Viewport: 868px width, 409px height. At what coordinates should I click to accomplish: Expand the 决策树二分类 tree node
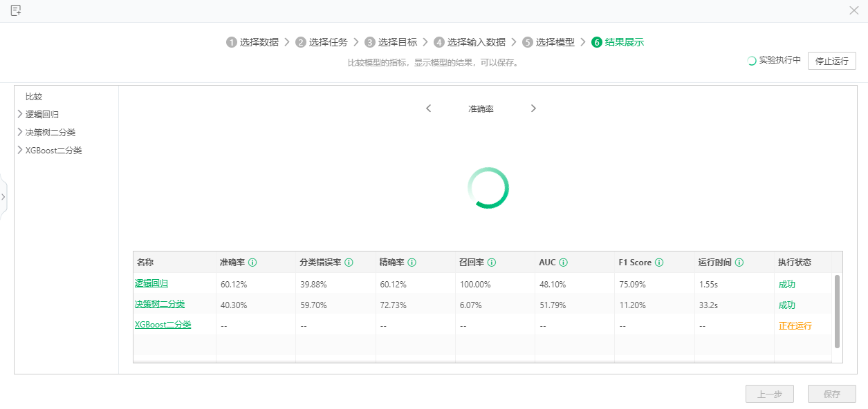19,132
